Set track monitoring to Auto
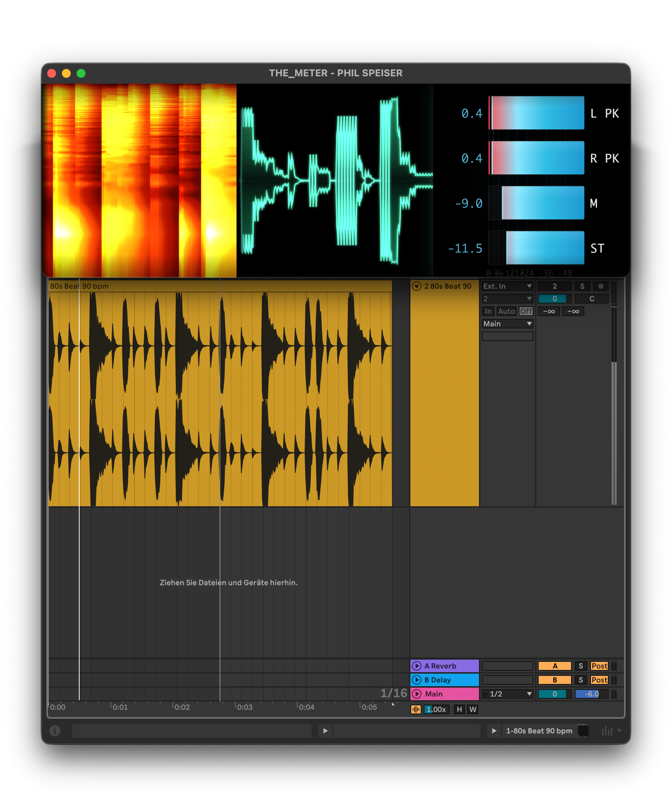 tap(507, 311)
